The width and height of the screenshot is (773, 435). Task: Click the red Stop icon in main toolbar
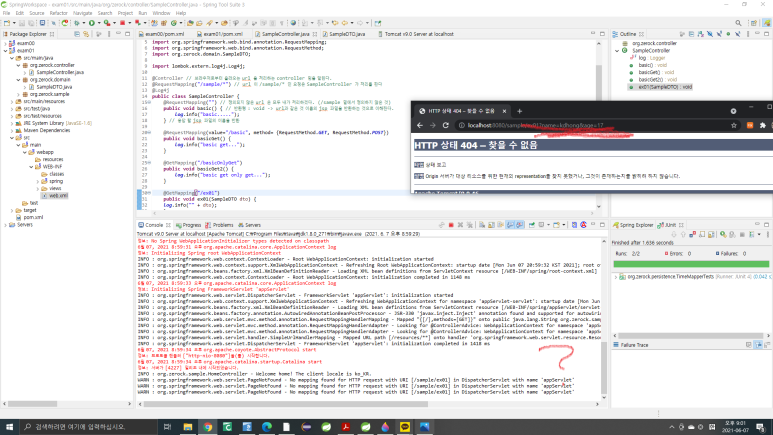pyautogui.click(x=122, y=23)
